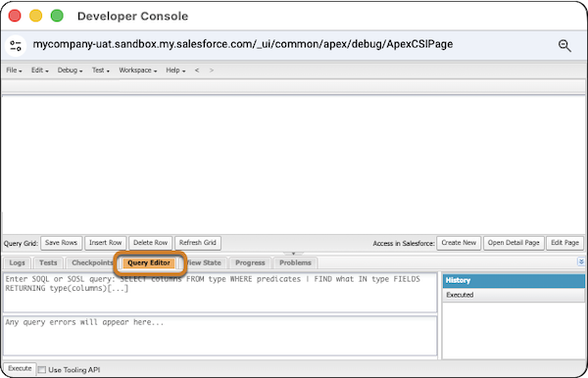The height and width of the screenshot is (378, 588).
Task: Click the Save Rows button
Action: point(61,243)
